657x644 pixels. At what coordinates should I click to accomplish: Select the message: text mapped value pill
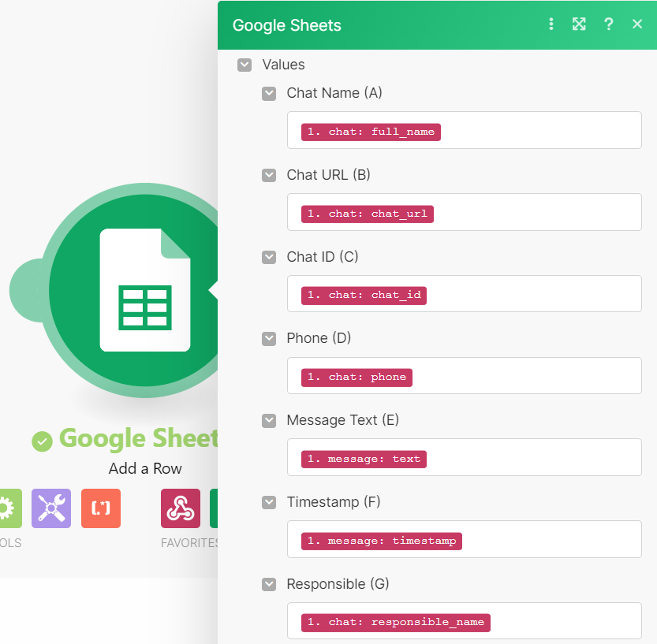click(x=364, y=459)
